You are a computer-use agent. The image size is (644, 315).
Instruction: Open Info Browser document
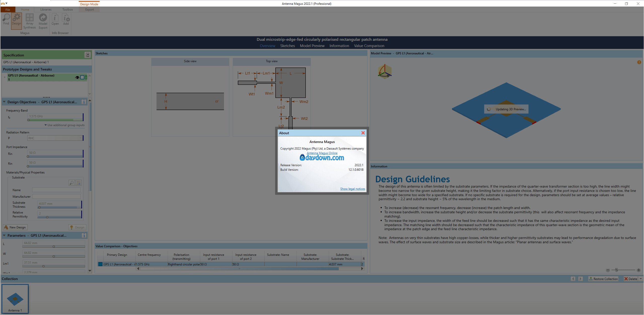click(55, 20)
